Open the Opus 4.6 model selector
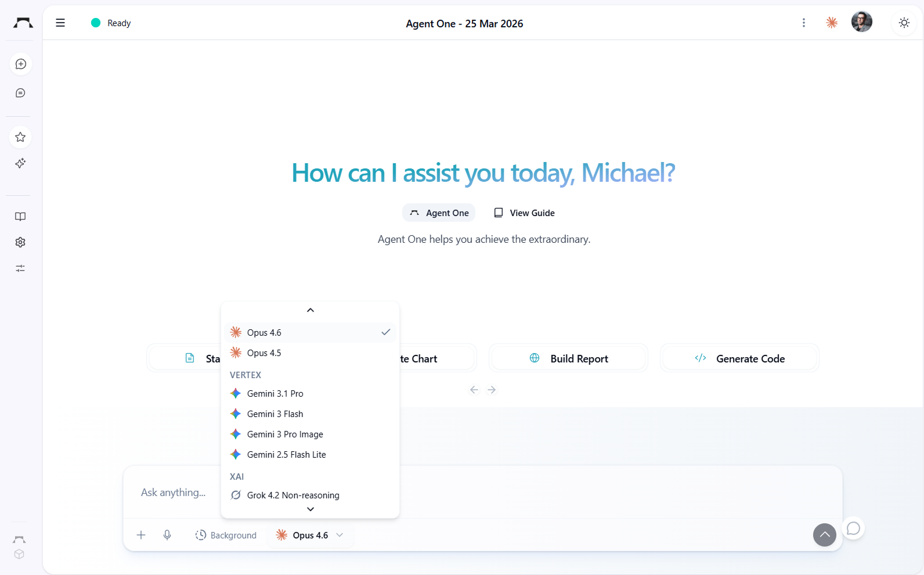Screen dimensions: 924x575 click(x=311, y=535)
